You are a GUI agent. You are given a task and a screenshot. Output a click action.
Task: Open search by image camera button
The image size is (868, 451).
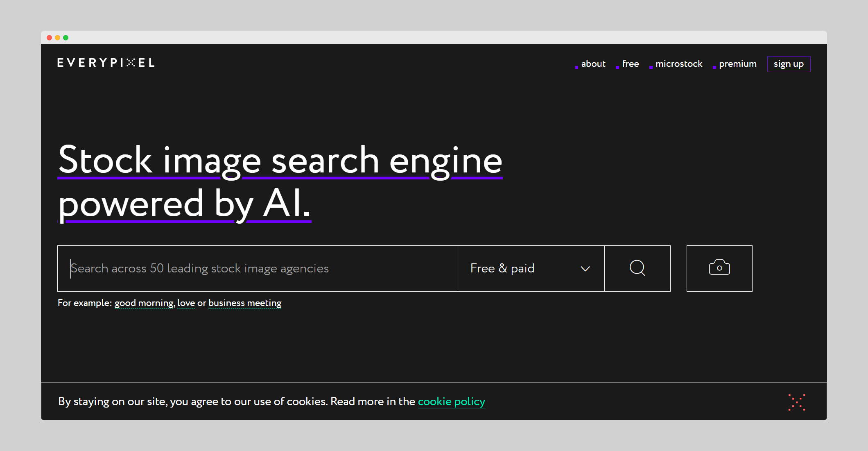pos(719,268)
